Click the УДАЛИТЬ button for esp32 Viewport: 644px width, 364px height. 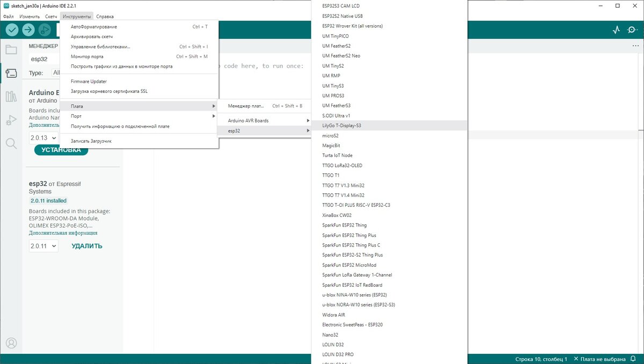[87, 246]
